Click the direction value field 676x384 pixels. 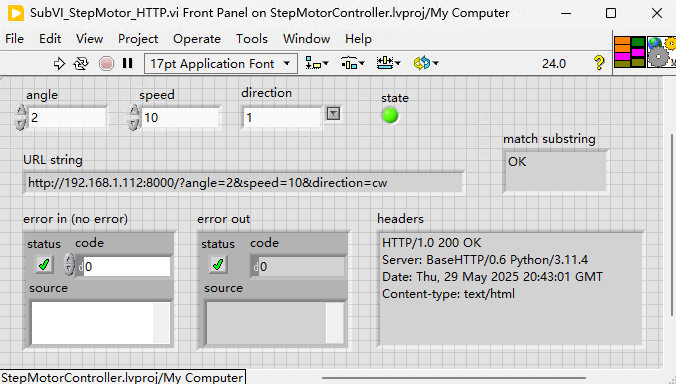(282, 117)
